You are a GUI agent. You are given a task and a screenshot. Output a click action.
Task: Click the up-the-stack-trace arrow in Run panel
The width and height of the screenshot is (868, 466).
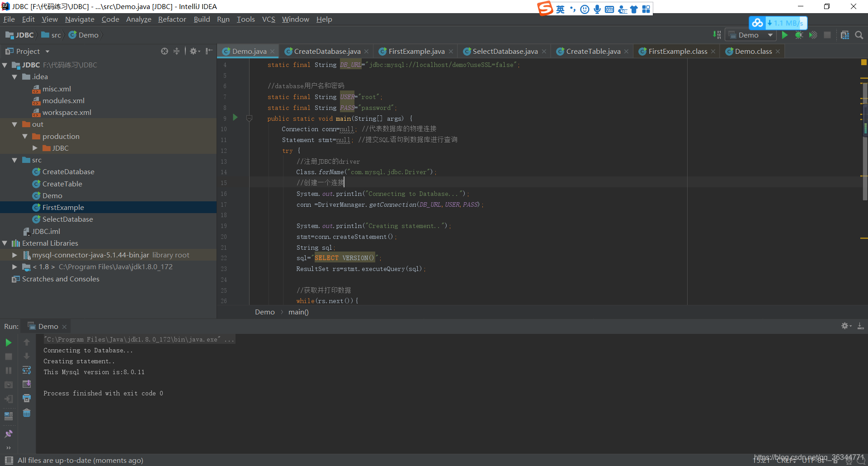click(x=27, y=342)
